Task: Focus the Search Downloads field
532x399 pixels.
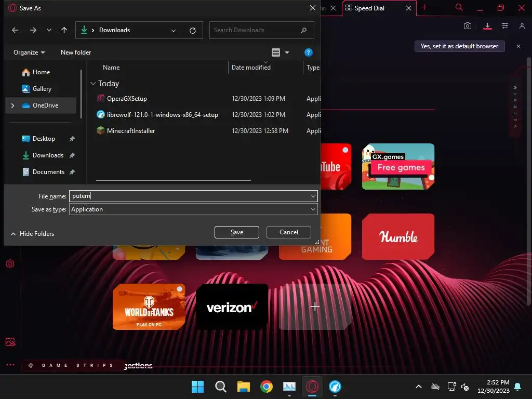Action: tap(261, 30)
